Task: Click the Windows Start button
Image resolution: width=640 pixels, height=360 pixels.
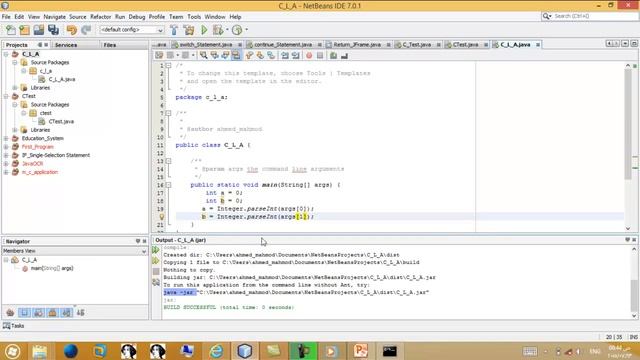Action: pos(12,351)
